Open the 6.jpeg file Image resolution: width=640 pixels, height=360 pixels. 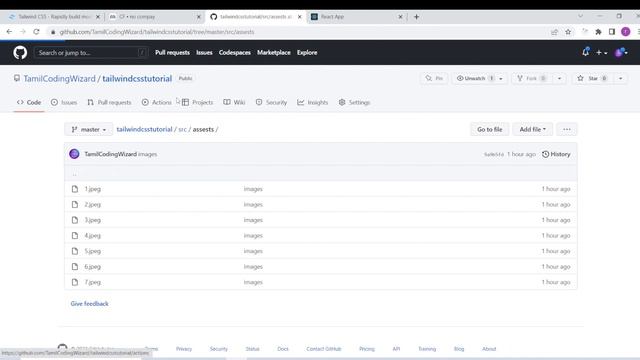point(93,267)
